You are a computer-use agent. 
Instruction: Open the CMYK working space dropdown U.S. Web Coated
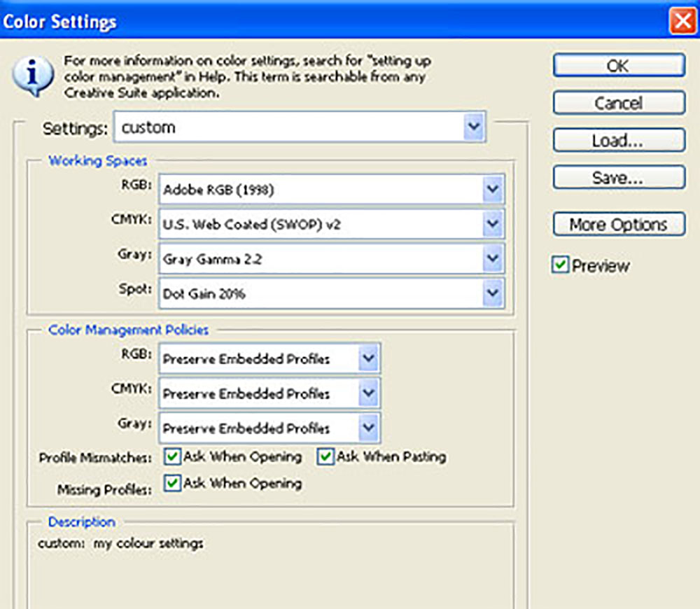(332, 224)
